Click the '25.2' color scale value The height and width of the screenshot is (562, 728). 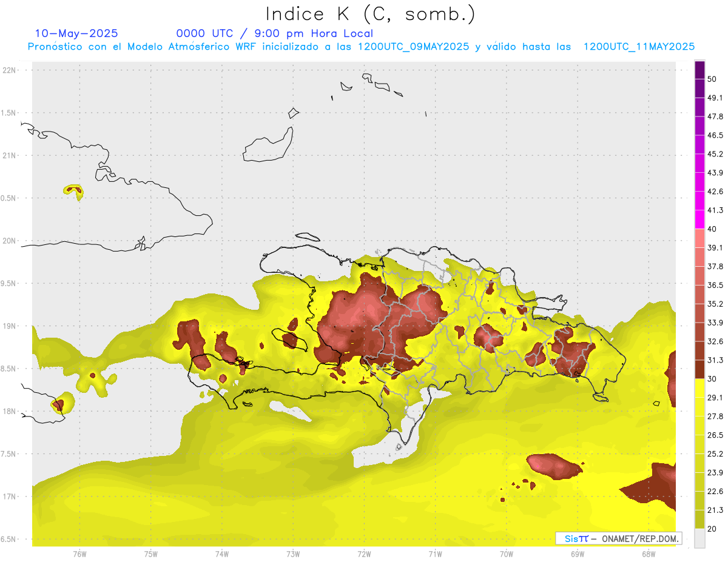[x=715, y=453]
